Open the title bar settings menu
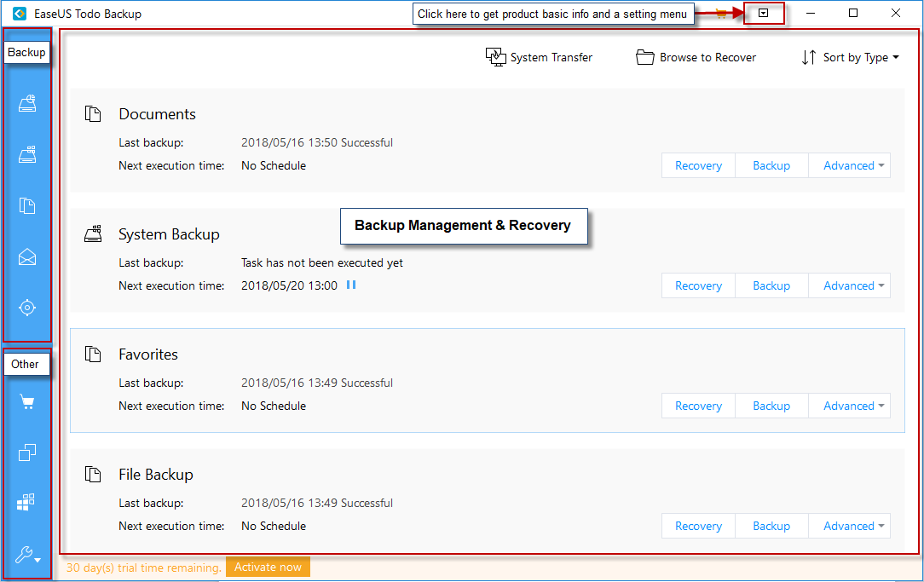This screenshot has width=924, height=582. tap(763, 13)
